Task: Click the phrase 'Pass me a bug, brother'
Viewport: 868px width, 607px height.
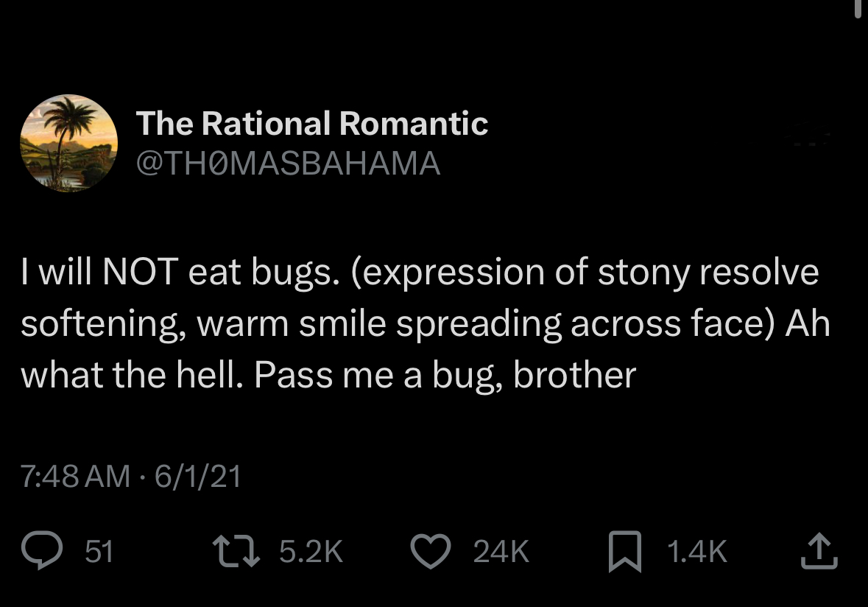Action: 445,376
